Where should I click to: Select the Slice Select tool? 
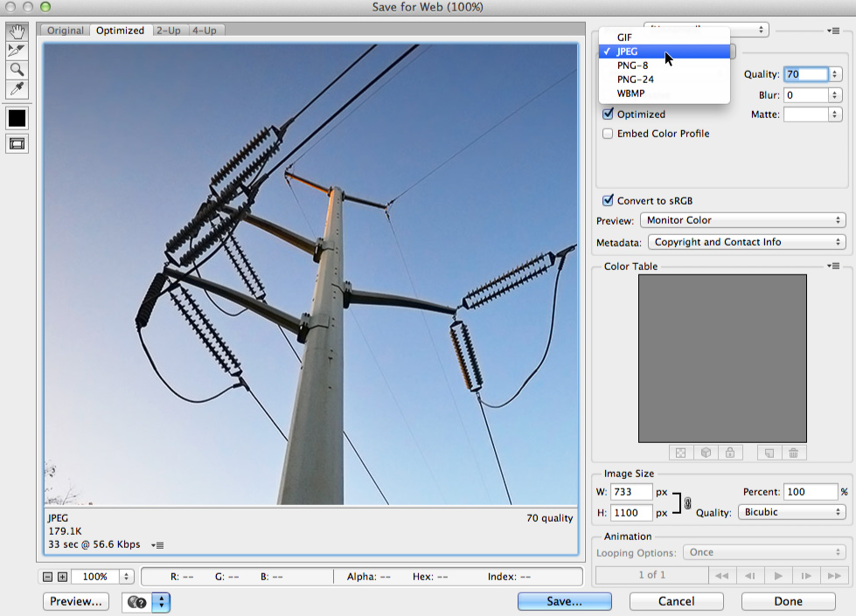point(17,52)
